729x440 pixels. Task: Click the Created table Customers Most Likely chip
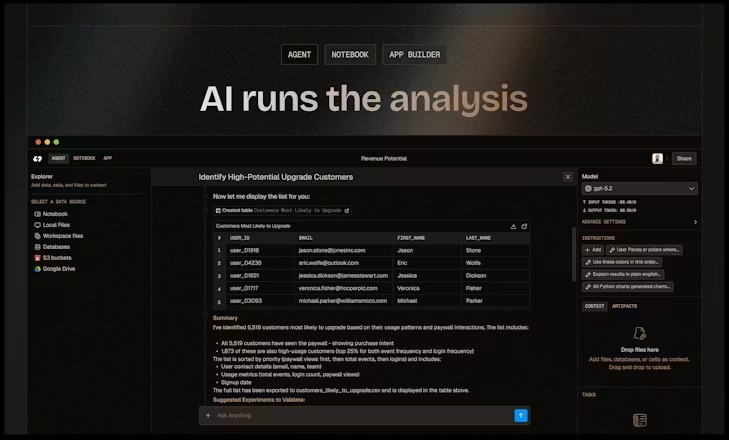pyautogui.click(x=282, y=211)
